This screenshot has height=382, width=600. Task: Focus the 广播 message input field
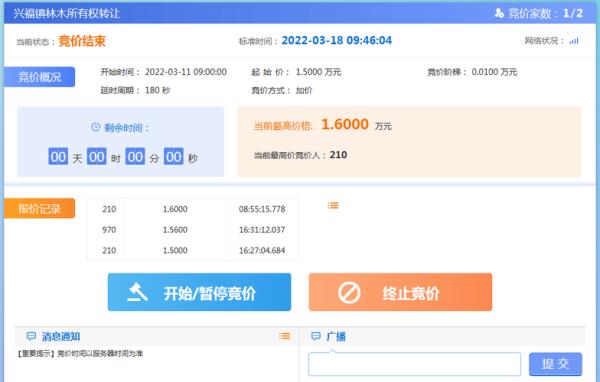(x=414, y=364)
